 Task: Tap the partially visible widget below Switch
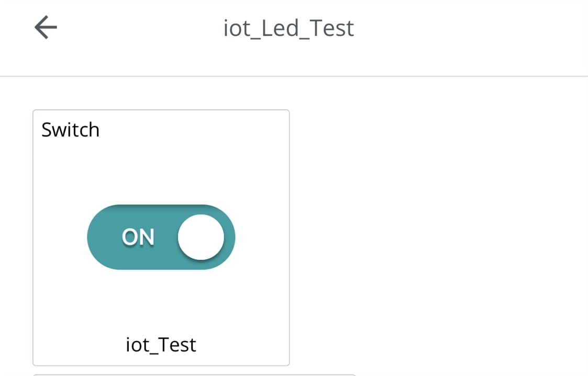pos(194,375)
